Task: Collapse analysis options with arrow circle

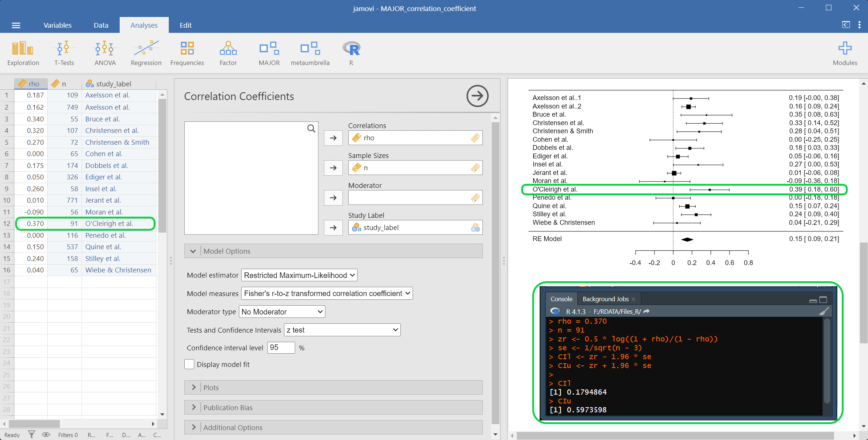Action: [477, 96]
